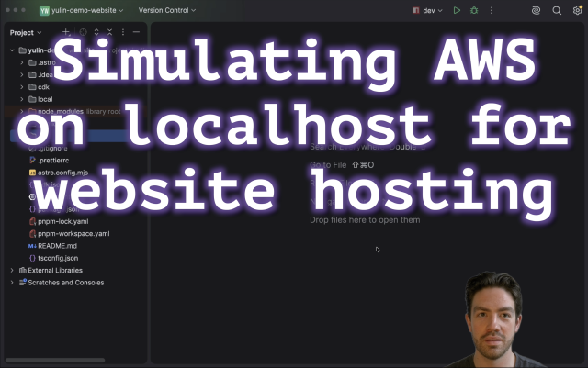Screen dimensions: 588x368
Task: Select Scratches and Consoles entry
Action: pyautogui.click(x=62, y=283)
